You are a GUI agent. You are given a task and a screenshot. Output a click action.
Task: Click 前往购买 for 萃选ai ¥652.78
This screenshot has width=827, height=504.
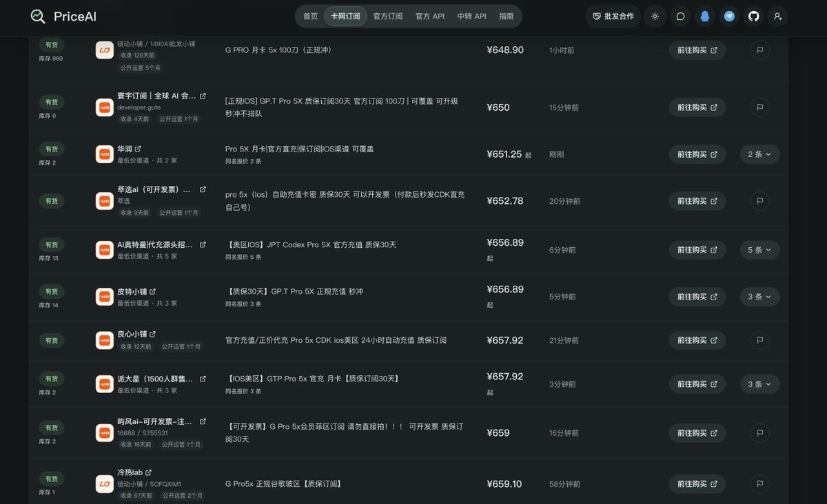pos(697,201)
